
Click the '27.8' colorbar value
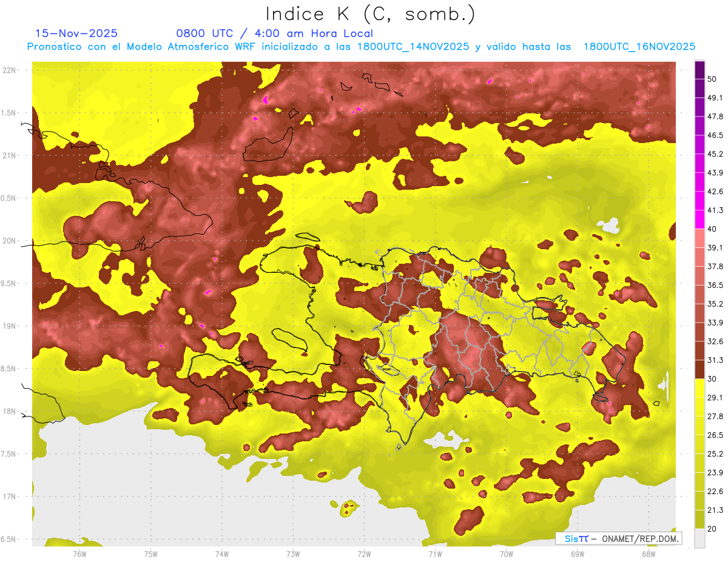click(715, 416)
